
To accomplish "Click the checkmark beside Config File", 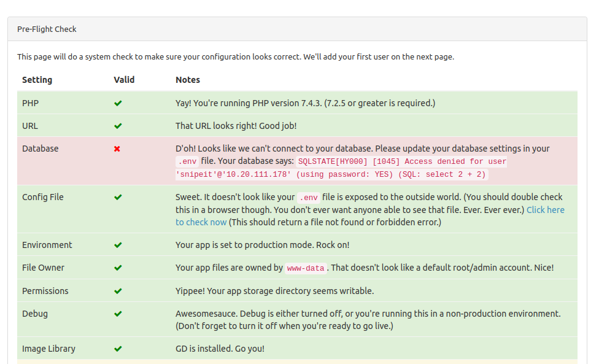I will 118,197.
